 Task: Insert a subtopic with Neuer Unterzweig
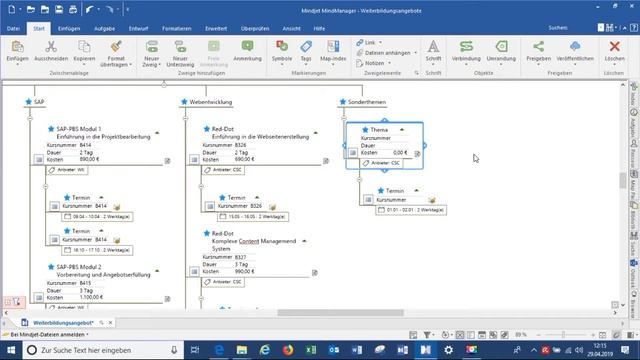(x=180, y=47)
